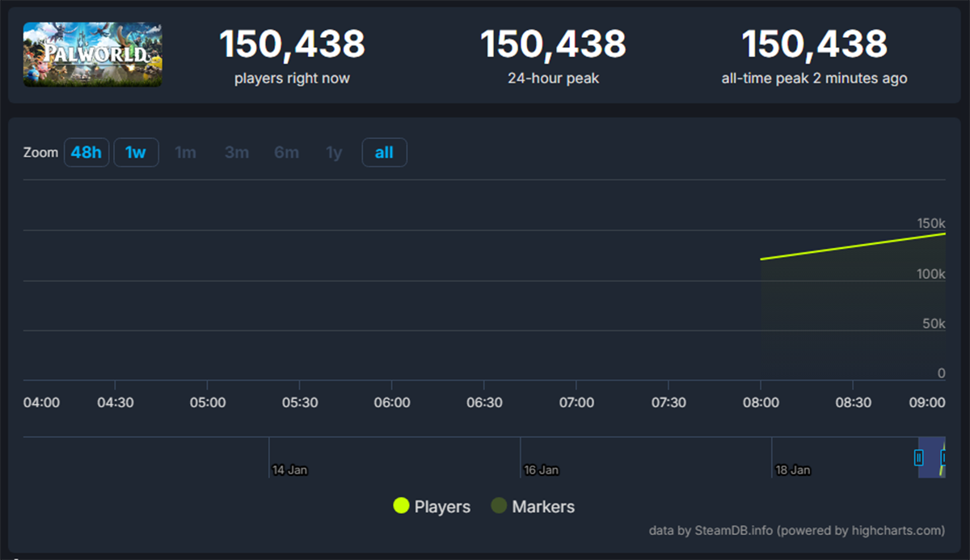Click the yellow-green Players legend dot
Viewport: 970px width, 560px height.
[x=401, y=507]
